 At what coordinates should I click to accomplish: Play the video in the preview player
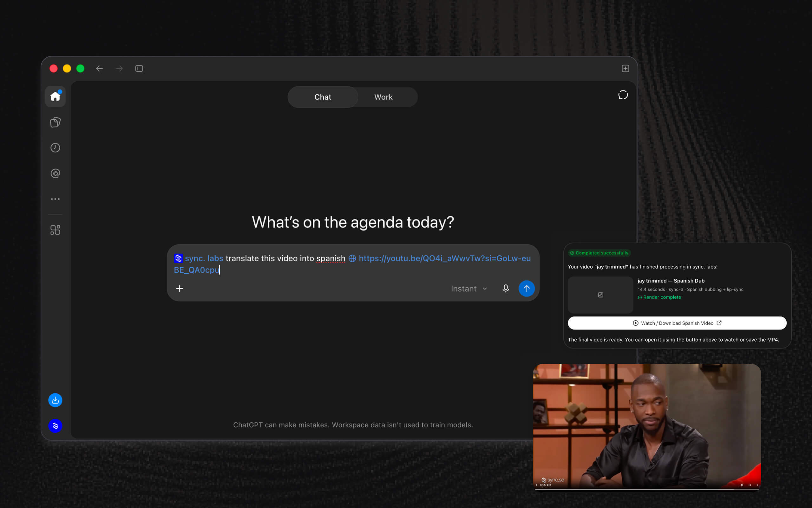coord(537,485)
